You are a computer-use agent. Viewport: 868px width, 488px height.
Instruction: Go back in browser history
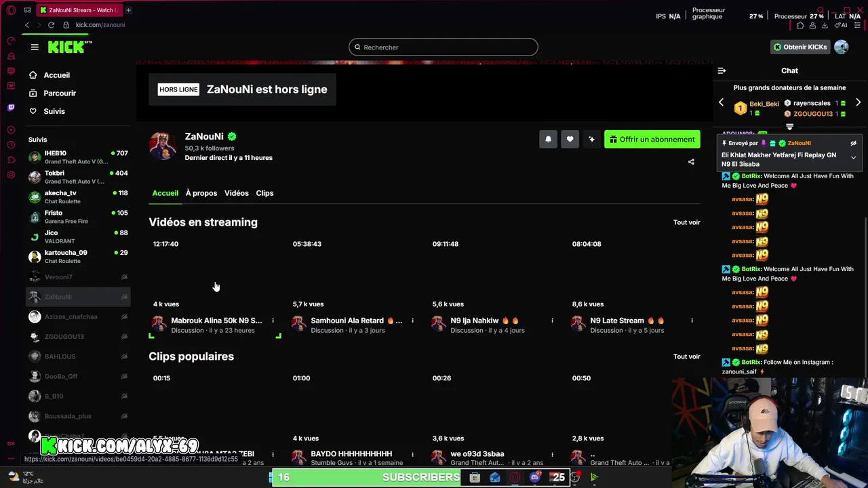tap(27, 25)
